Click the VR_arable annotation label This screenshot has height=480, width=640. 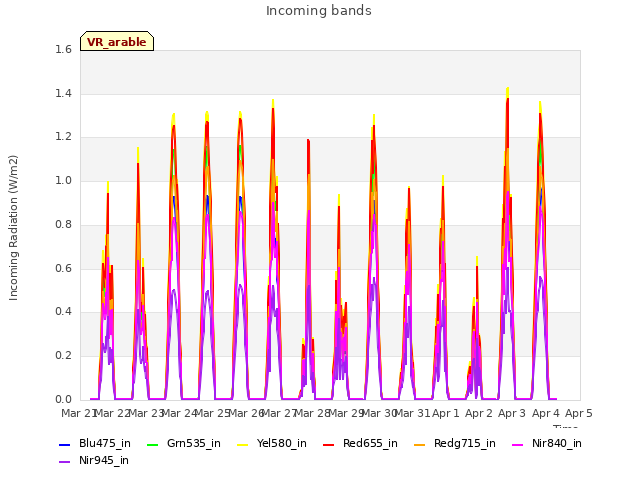[x=117, y=41]
